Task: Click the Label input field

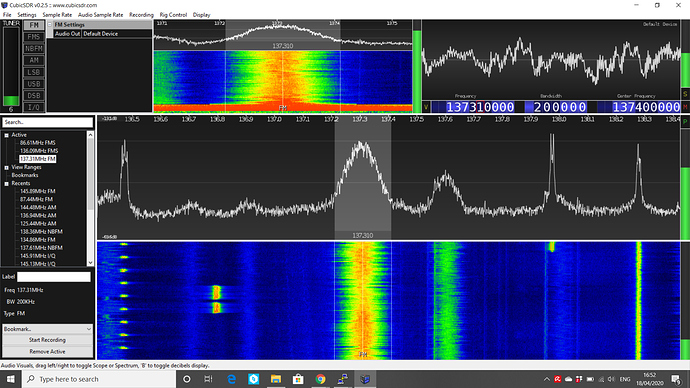Action: tap(54, 277)
